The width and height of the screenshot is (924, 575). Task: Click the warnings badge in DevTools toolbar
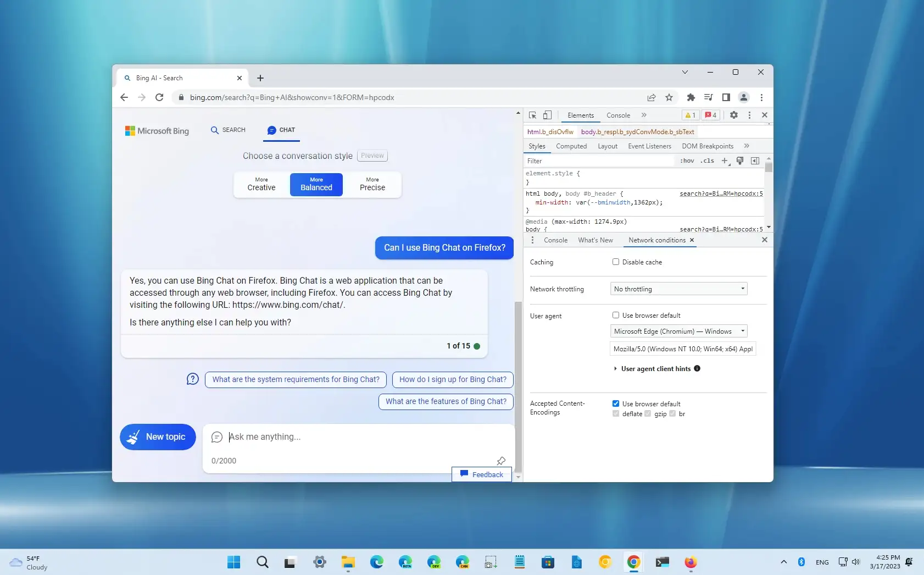[689, 115]
